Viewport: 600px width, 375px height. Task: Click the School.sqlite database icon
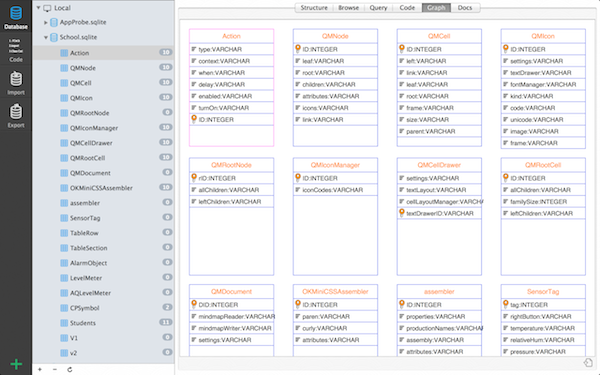54,37
